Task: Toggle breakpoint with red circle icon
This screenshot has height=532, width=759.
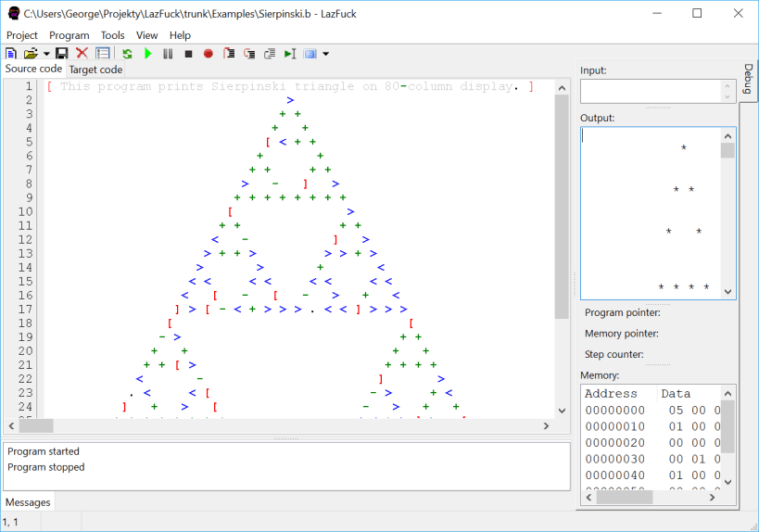Action: (x=209, y=54)
